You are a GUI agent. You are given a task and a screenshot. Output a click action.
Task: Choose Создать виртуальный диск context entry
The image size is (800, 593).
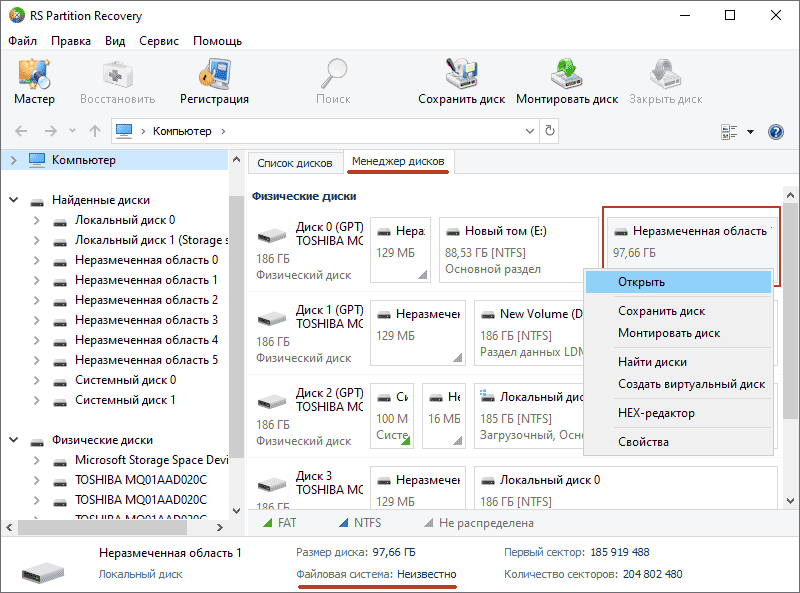point(678,384)
